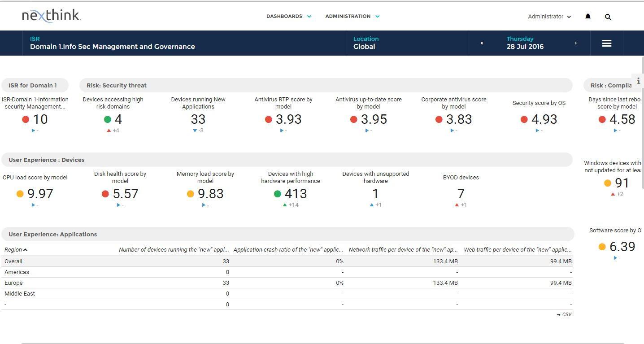Image resolution: width=644 pixels, height=344 pixels.
Task: Open the notifications bell icon
Action: click(x=587, y=17)
